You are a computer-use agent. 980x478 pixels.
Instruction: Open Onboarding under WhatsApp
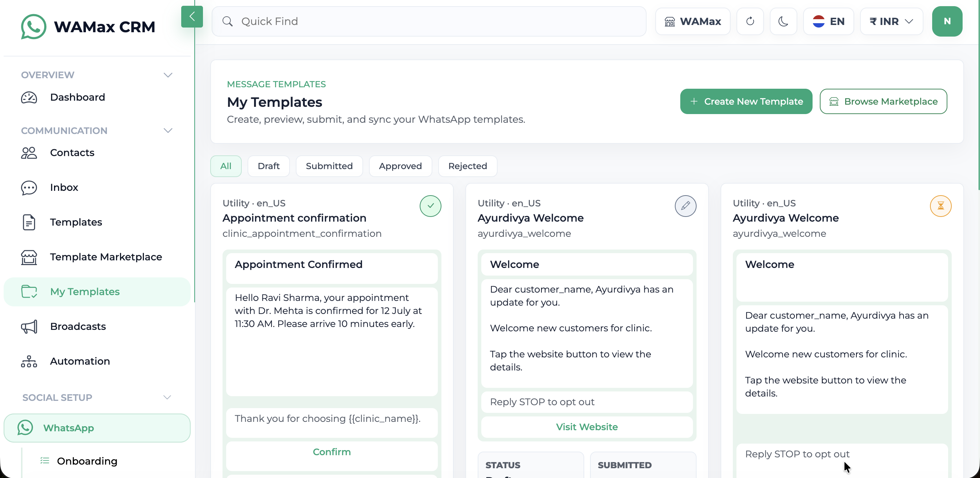(87, 461)
